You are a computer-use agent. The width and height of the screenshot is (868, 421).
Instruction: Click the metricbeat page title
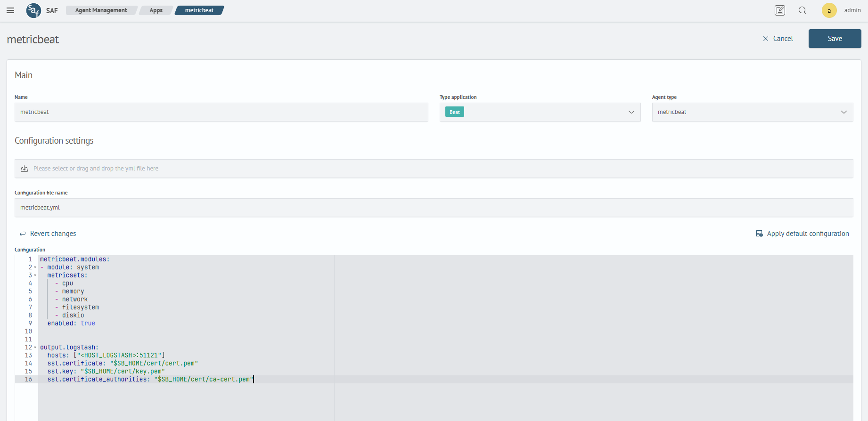pyautogui.click(x=33, y=40)
